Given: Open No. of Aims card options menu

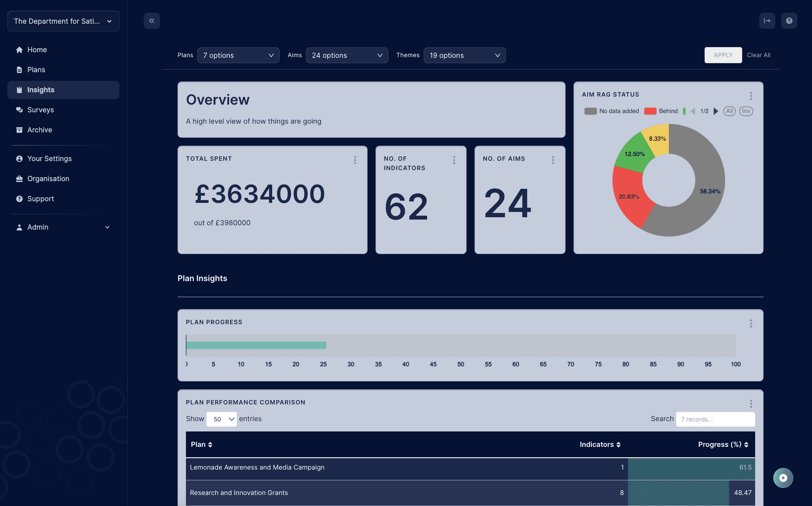Looking at the screenshot, I should click(x=553, y=160).
